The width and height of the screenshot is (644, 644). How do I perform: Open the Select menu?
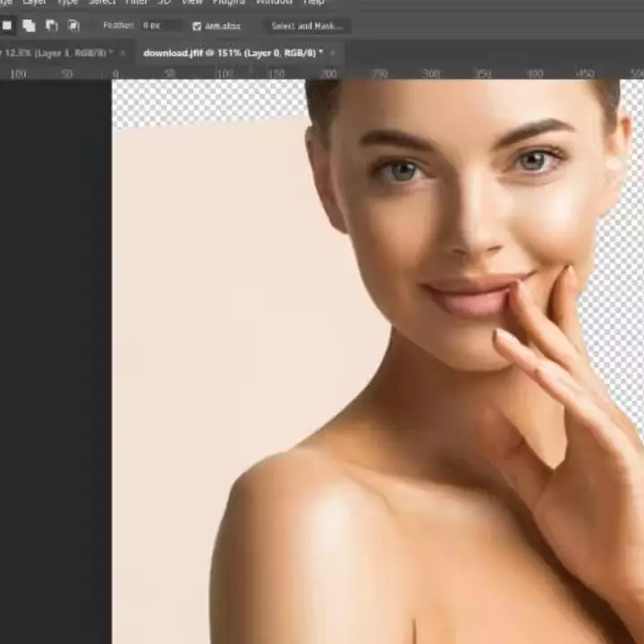point(102,3)
